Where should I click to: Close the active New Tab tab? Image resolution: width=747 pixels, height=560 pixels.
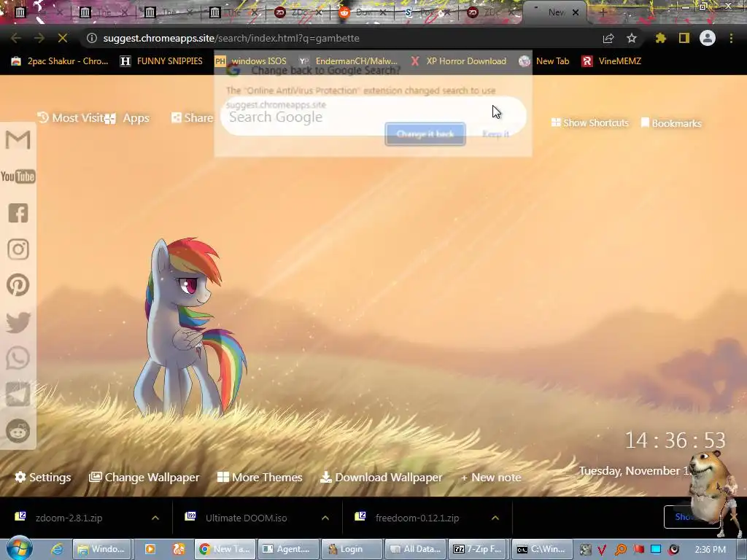click(x=576, y=13)
